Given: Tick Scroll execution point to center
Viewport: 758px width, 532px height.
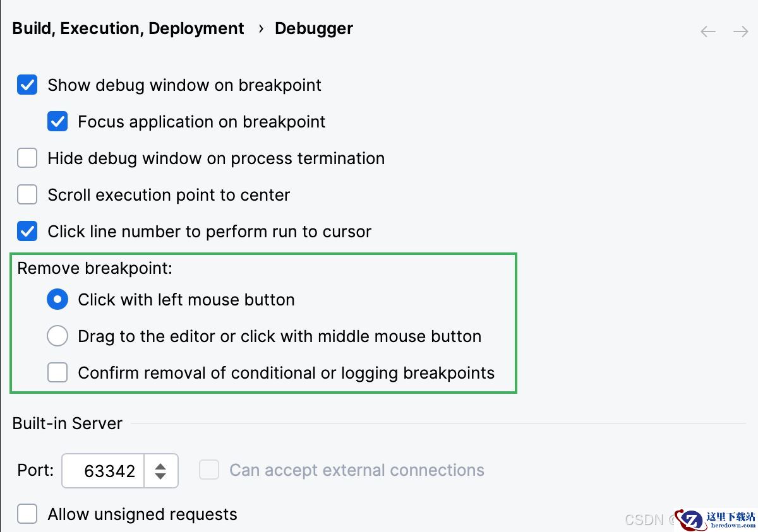Looking at the screenshot, I should (27, 195).
